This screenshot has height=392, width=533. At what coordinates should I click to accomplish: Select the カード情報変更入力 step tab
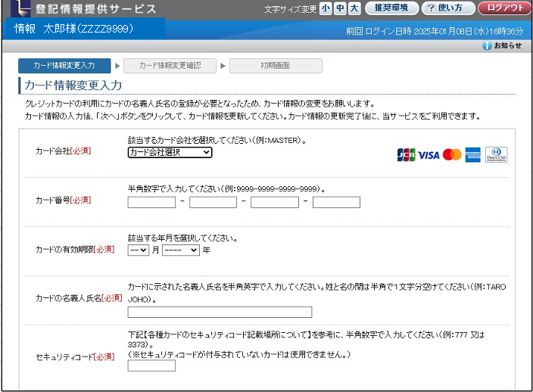tap(64, 66)
